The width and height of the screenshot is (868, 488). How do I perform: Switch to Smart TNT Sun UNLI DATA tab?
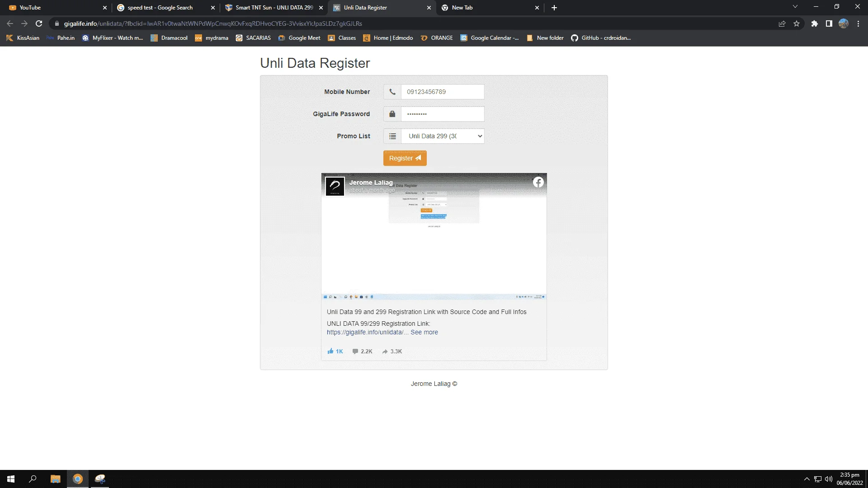click(x=274, y=8)
